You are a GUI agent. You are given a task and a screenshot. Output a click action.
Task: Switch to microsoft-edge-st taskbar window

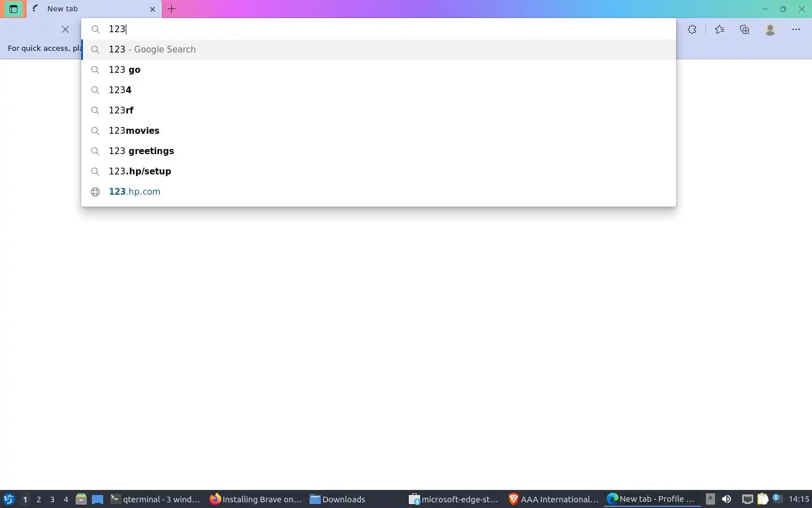pos(454,499)
